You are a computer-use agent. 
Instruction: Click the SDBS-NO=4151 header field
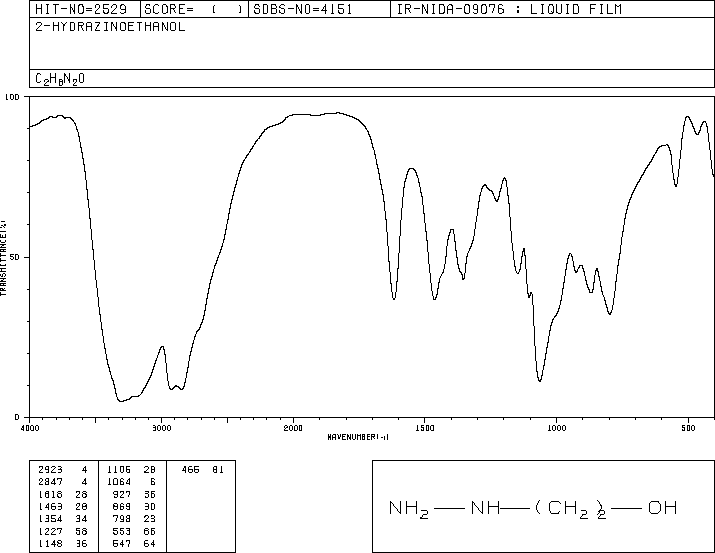tap(319, 9)
